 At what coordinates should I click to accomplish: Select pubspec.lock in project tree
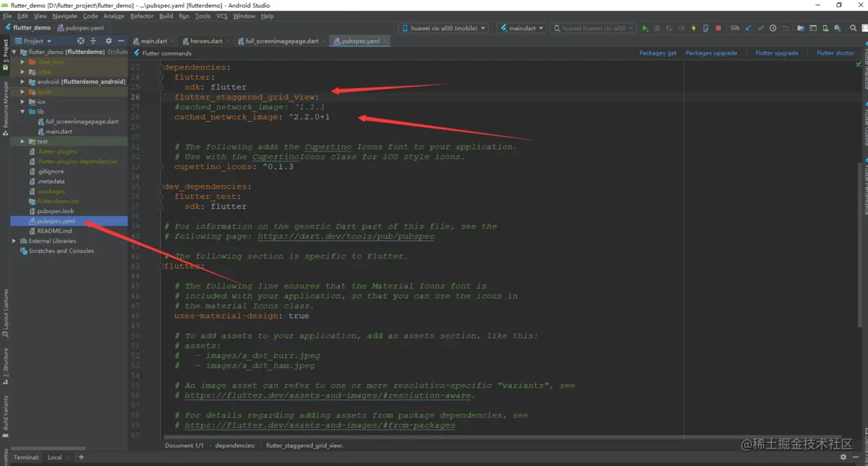click(x=55, y=211)
